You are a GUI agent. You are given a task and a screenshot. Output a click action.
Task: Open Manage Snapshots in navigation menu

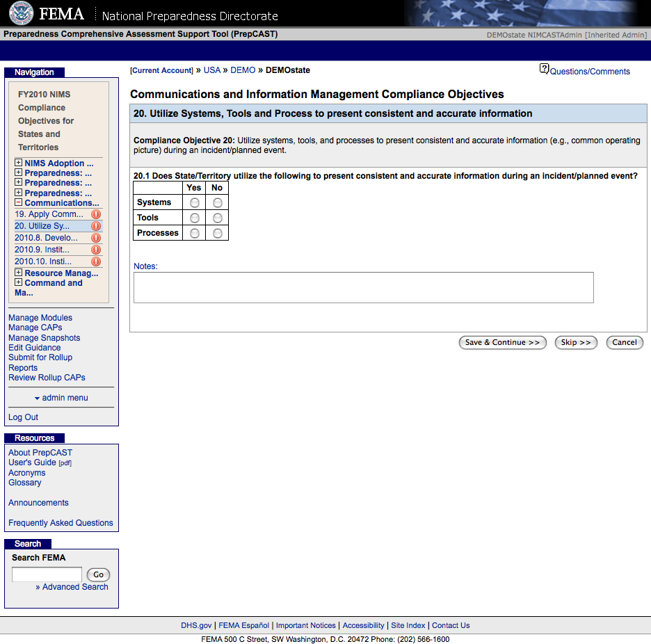tap(44, 338)
